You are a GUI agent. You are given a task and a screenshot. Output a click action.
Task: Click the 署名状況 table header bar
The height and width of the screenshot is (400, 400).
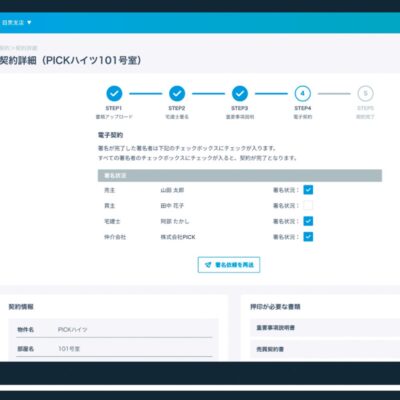tap(240, 176)
